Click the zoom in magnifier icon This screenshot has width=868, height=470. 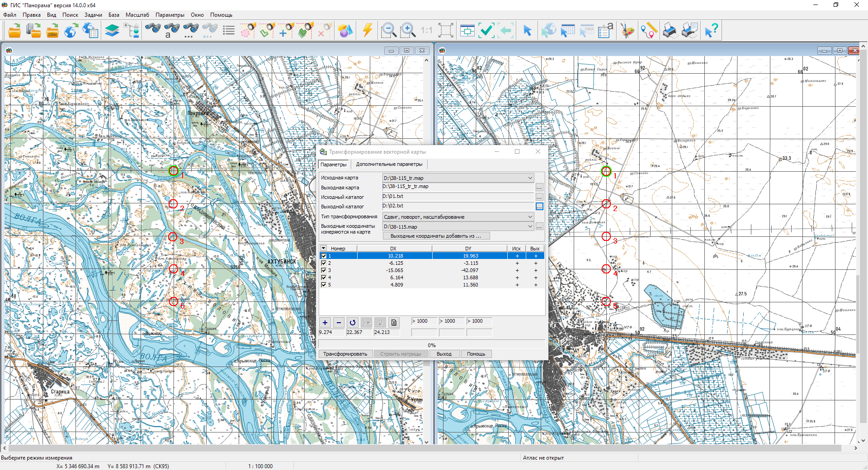point(408,31)
